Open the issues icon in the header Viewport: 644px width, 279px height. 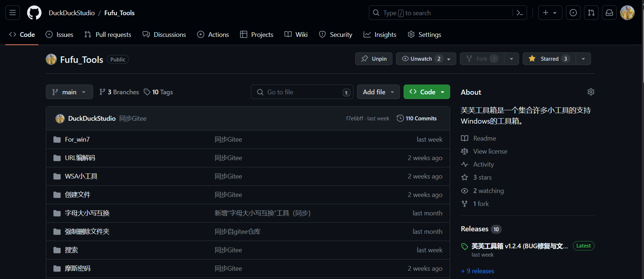point(573,13)
